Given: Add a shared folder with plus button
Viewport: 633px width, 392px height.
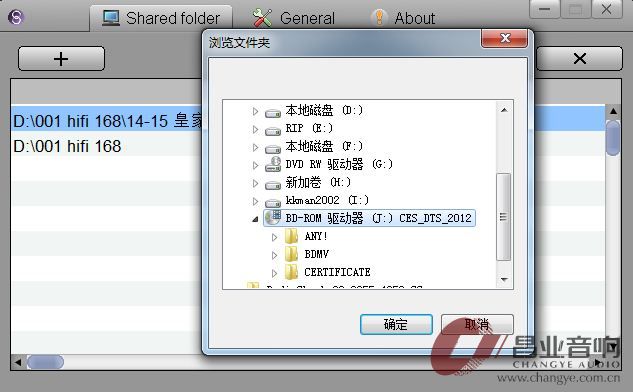Looking at the screenshot, I should [61, 59].
